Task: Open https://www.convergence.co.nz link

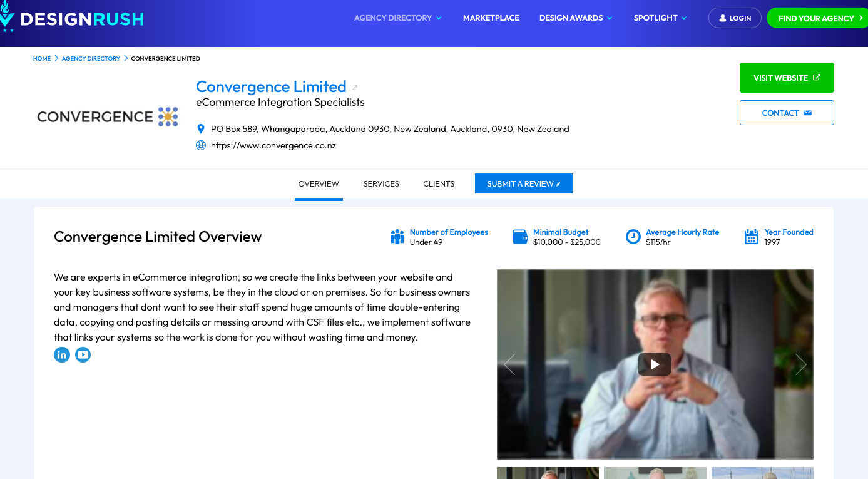Action: coord(273,145)
